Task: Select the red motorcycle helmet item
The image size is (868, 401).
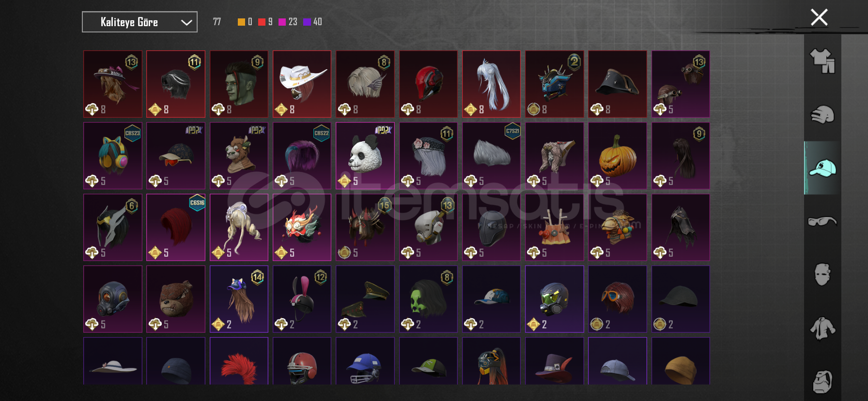Action: coord(428,84)
